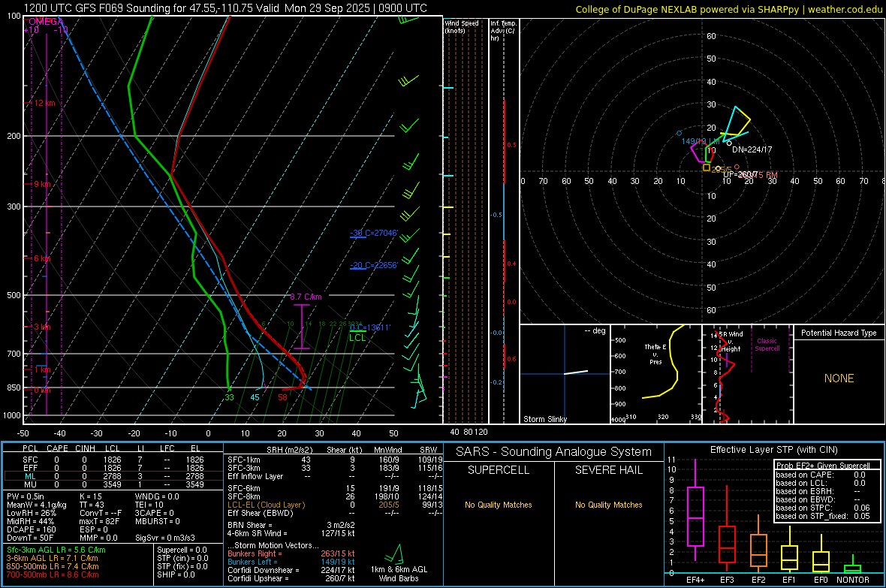This screenshot has width=886, height=588.
Task: Click the Bunkers Right storm motion
Action: 291,553
